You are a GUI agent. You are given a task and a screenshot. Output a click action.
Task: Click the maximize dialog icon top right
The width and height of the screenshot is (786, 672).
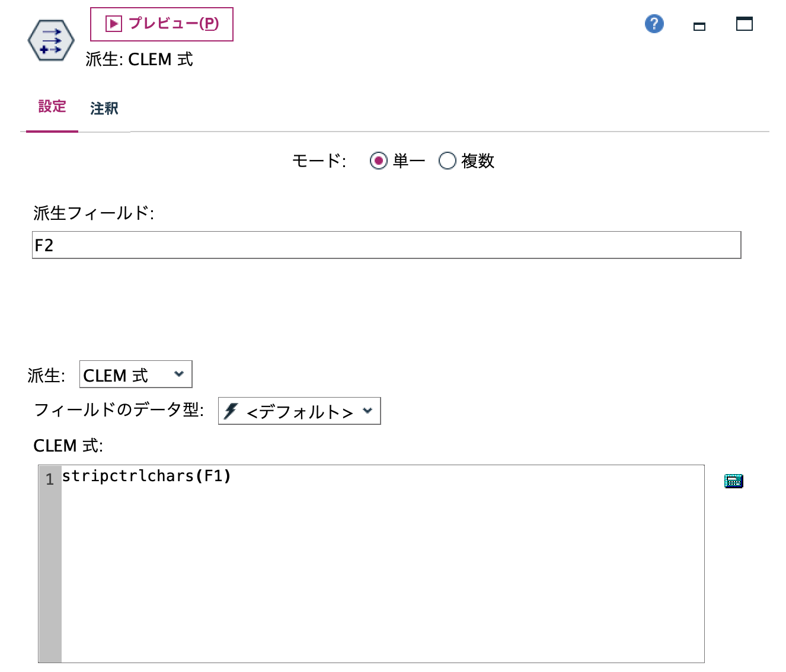point(743,24)
